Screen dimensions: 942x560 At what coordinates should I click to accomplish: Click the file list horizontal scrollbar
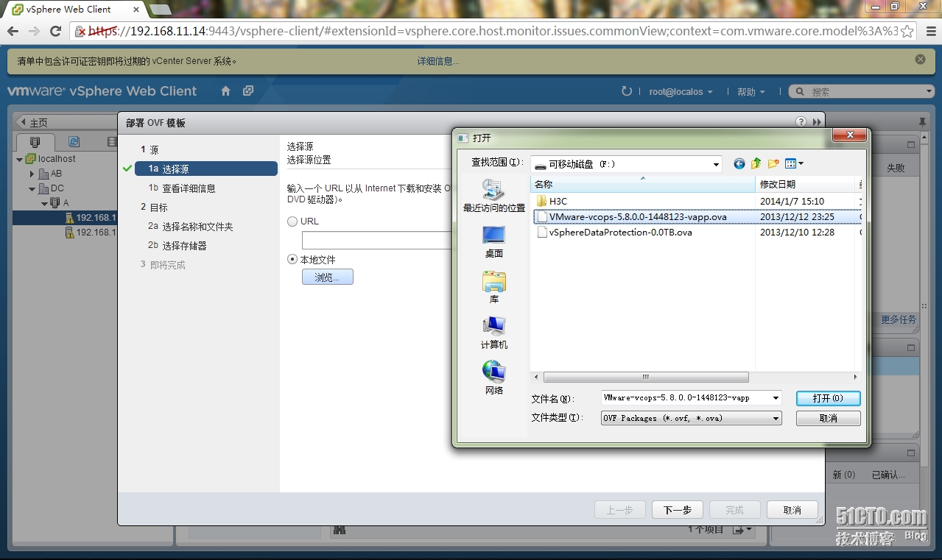645,377
